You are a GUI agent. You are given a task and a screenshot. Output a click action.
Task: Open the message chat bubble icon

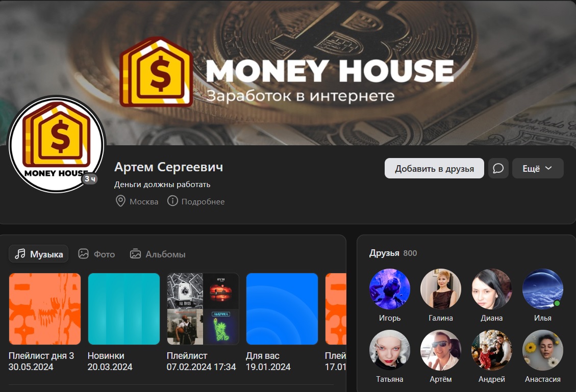click(498, 168)
